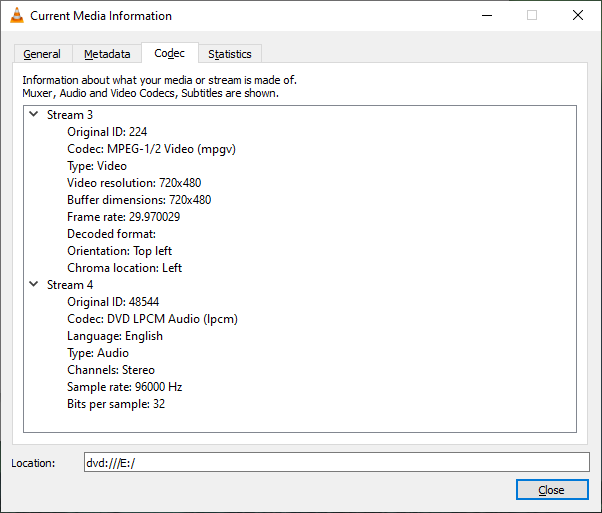Click the Language: English row

(x=114, y=336)
